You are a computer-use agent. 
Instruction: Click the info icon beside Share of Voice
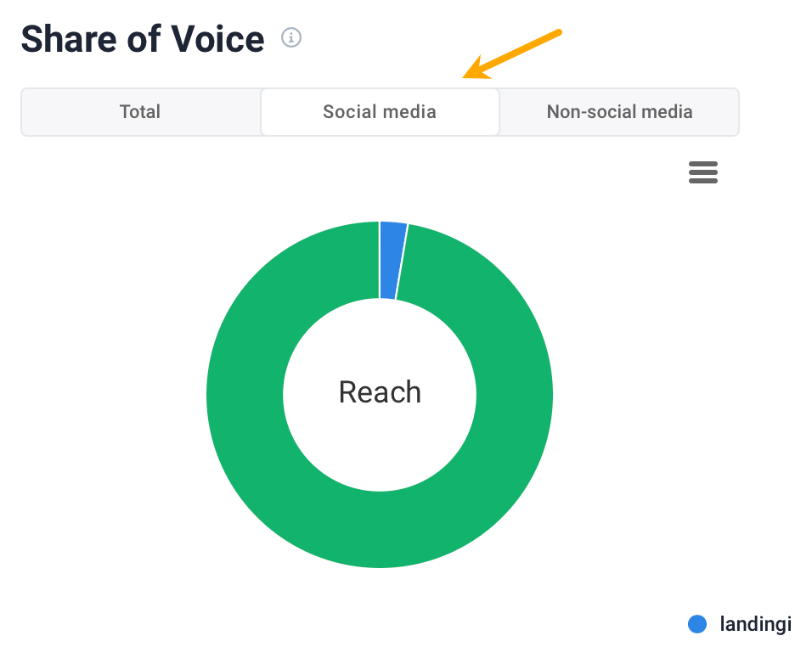click(x=290, y=38)
